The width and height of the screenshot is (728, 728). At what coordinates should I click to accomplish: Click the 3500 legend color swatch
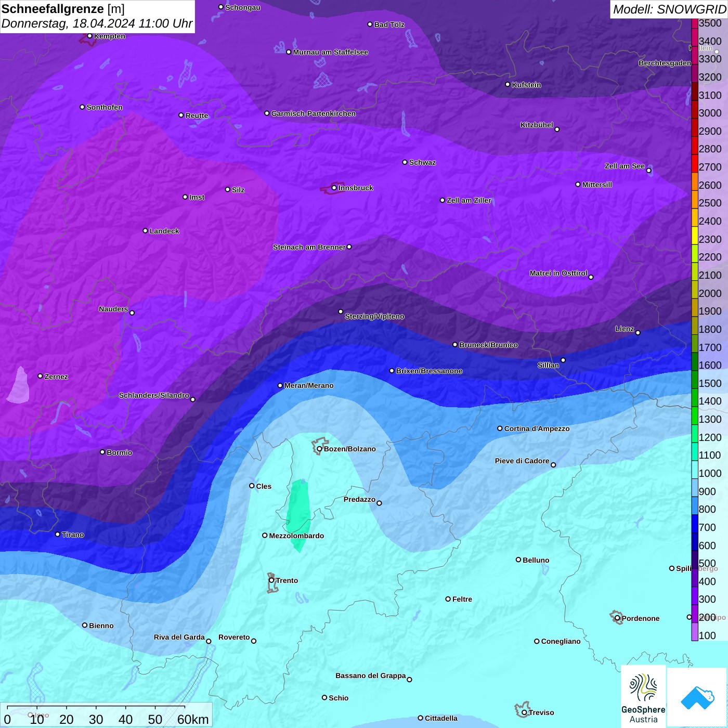[695, 23]
